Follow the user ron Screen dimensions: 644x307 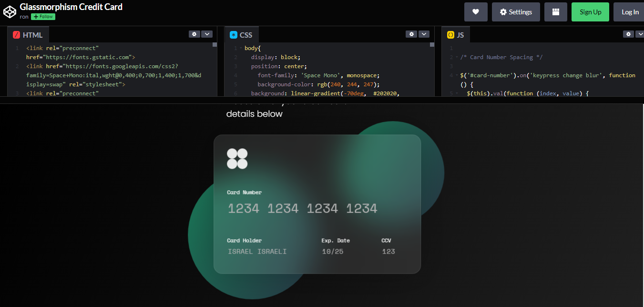42,16
